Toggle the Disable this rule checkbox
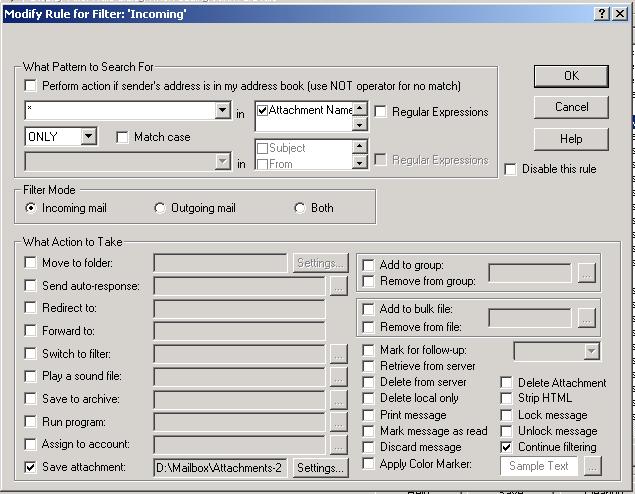Image resolution: width=635 pixels, height=494 pixels. pos(511,169)
